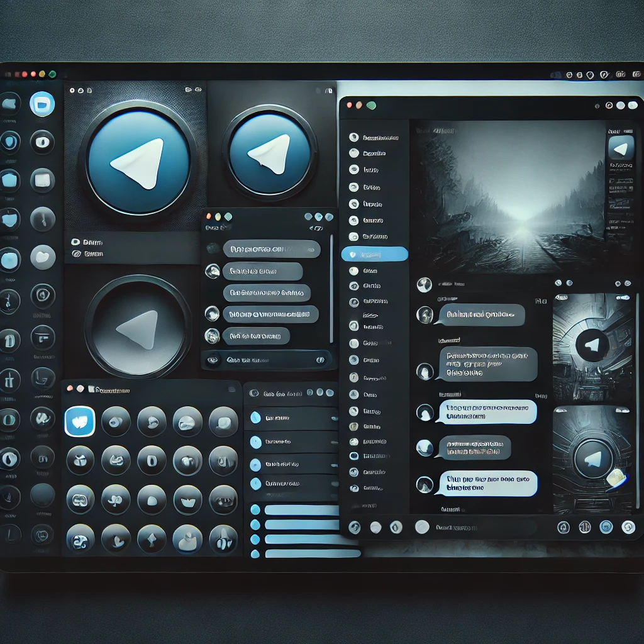Open the thumbnail with blue-ringed Telegram button
This screenshot has width=644, height=644.
[x=592, y=459]
